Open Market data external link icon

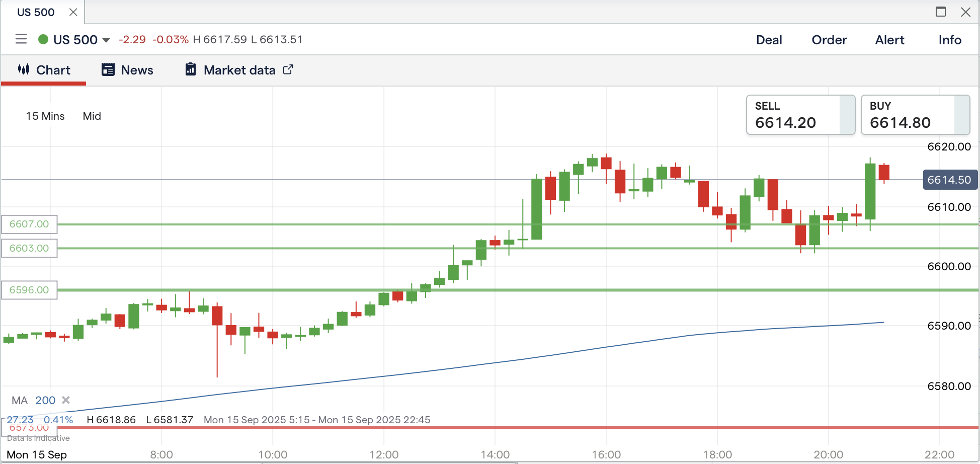click(288, 69)
